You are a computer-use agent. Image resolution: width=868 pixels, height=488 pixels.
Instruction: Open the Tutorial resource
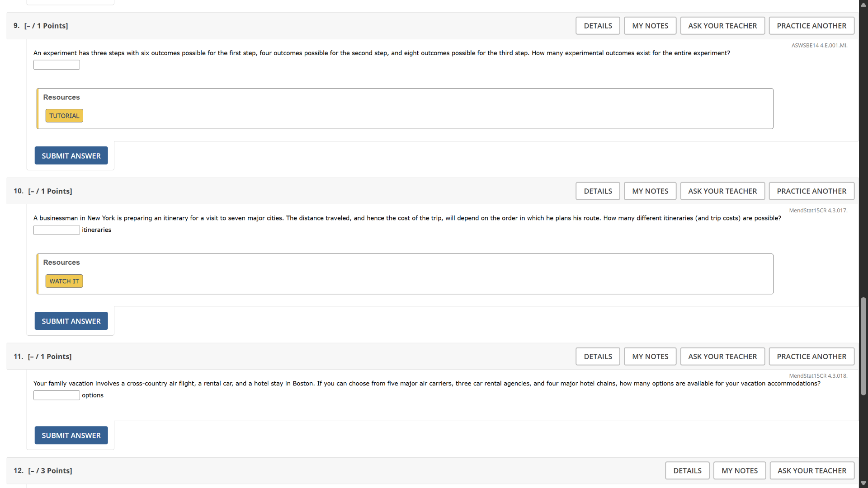pos(64,116)
